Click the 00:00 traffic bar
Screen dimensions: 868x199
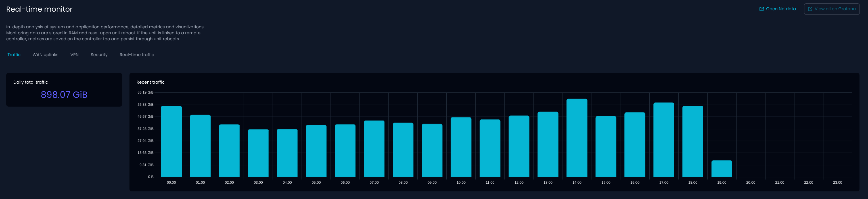(171, 141)
